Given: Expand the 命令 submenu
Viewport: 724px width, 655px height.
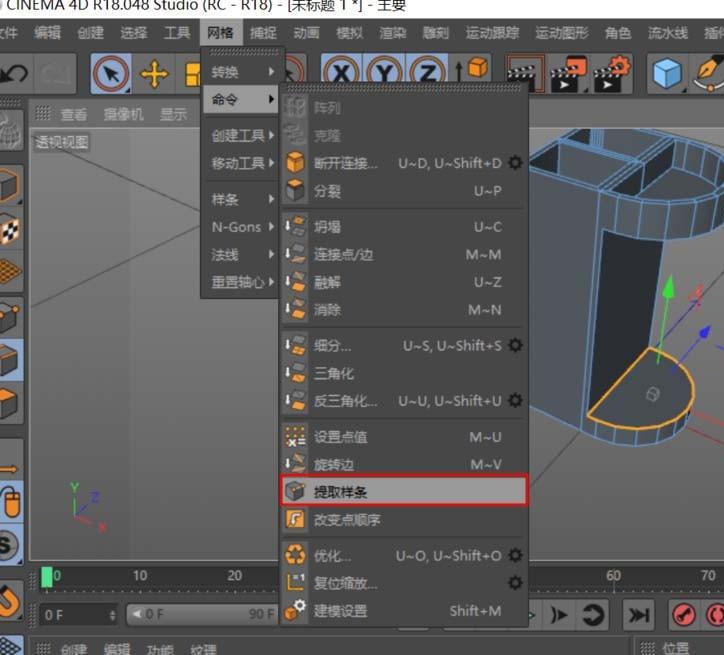Looking at the screenshot, I should click(x=241, y=99).
